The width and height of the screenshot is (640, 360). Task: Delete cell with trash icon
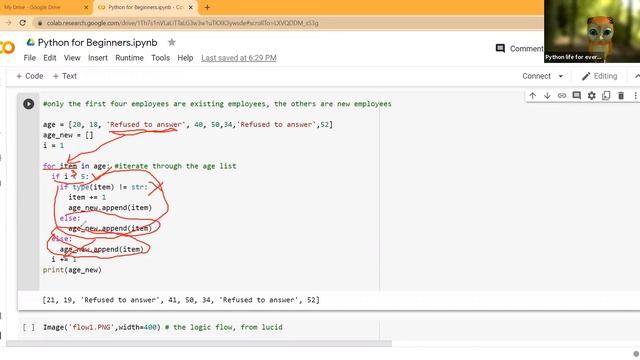[621, 96]
